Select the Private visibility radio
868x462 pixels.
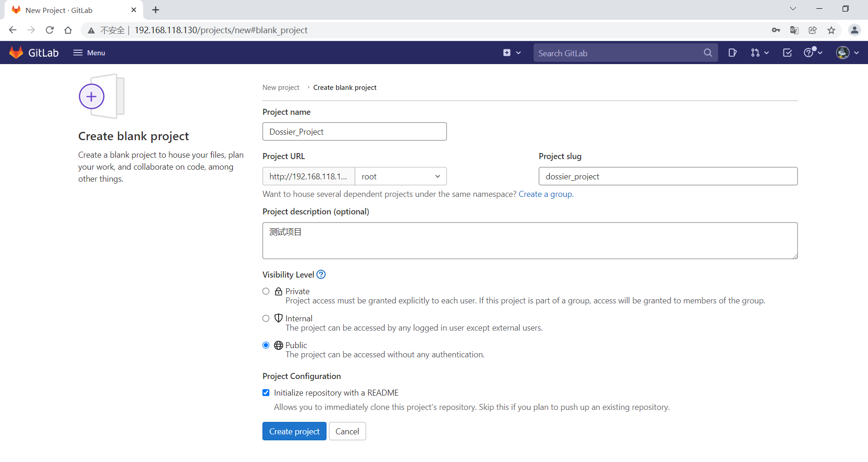click(x=266, y=291)
